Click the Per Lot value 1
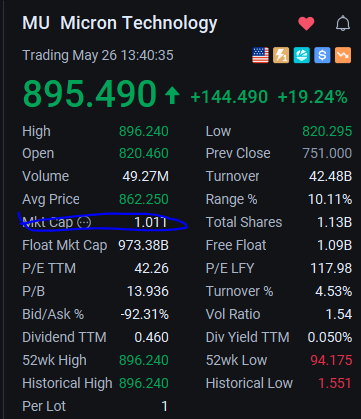This screenshot has height=419, width=361. (x=164, y=406)
